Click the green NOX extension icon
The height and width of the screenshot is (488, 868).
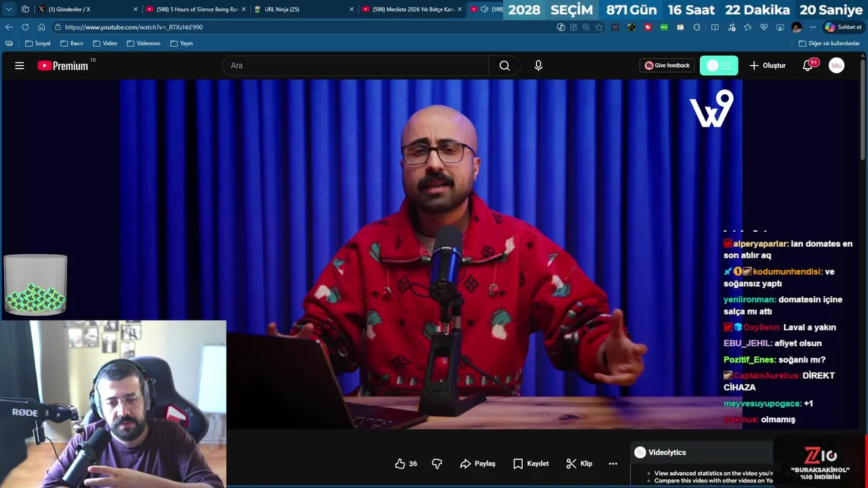(x=664, y=27)
